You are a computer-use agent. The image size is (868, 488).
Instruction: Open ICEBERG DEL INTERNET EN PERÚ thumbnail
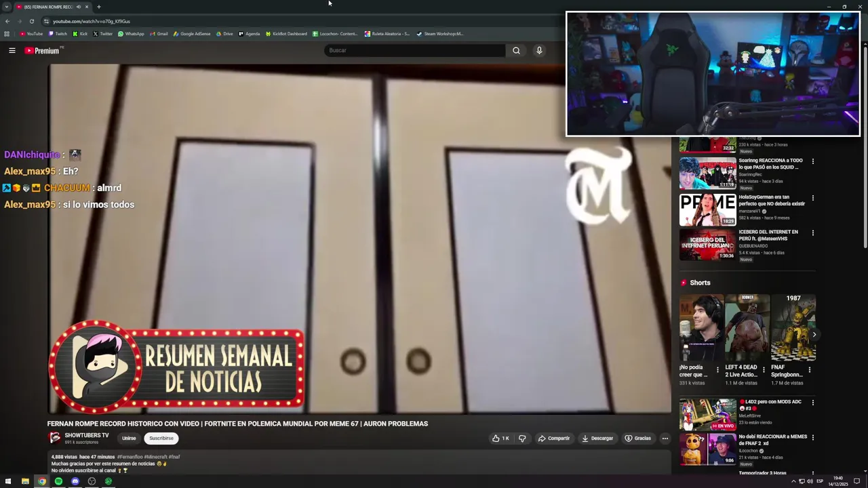(708, 245)
